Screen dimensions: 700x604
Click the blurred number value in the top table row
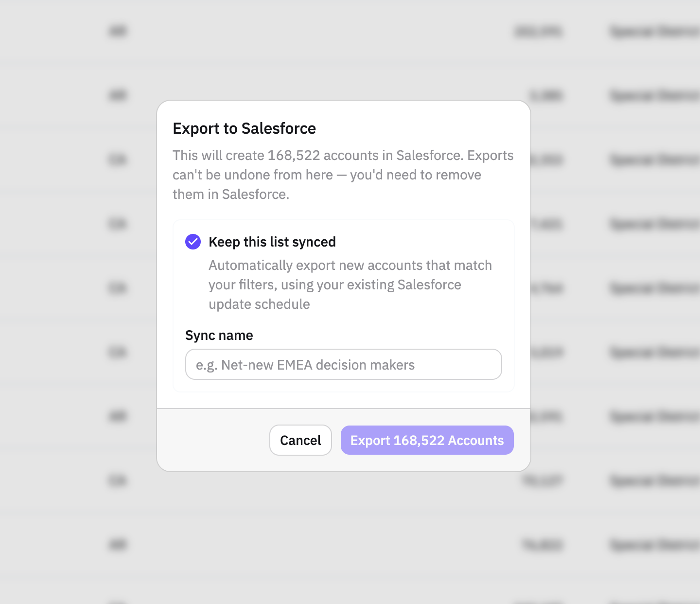click(539, 32)
